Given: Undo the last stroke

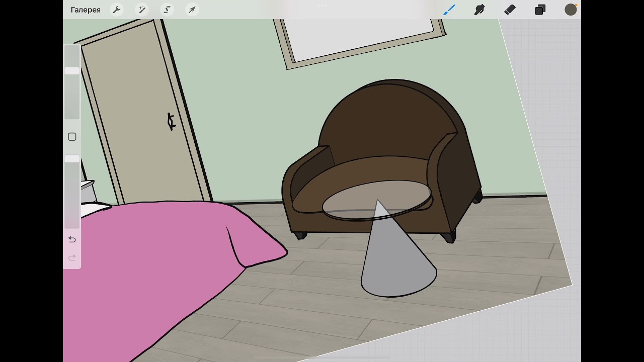Looking at the screenshot, I should click(72, 239).
